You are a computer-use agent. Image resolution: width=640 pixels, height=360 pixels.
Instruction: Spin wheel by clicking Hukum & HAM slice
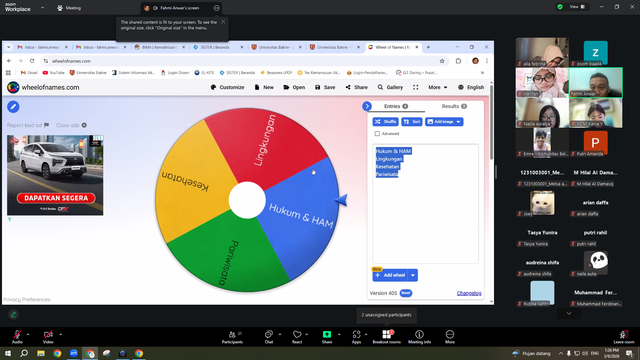point(302,216)
